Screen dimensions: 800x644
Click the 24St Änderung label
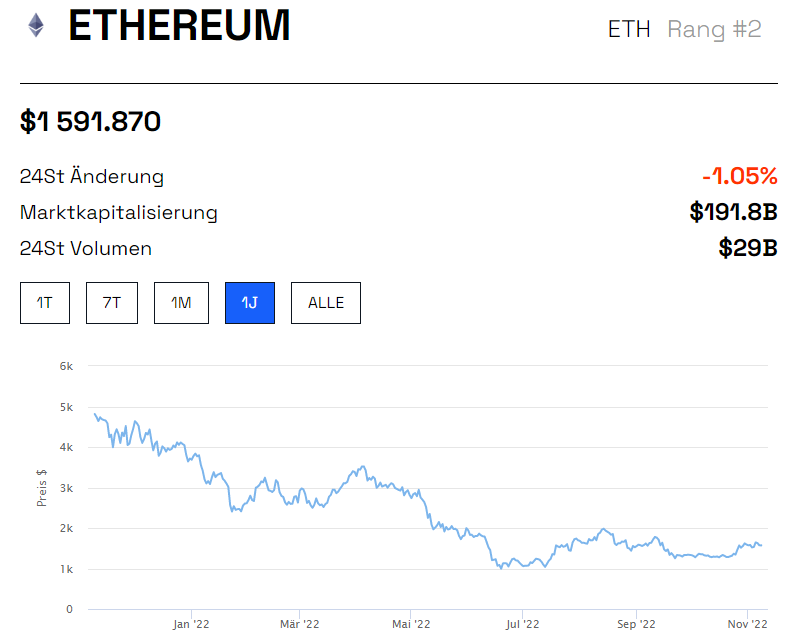point(92,177)
